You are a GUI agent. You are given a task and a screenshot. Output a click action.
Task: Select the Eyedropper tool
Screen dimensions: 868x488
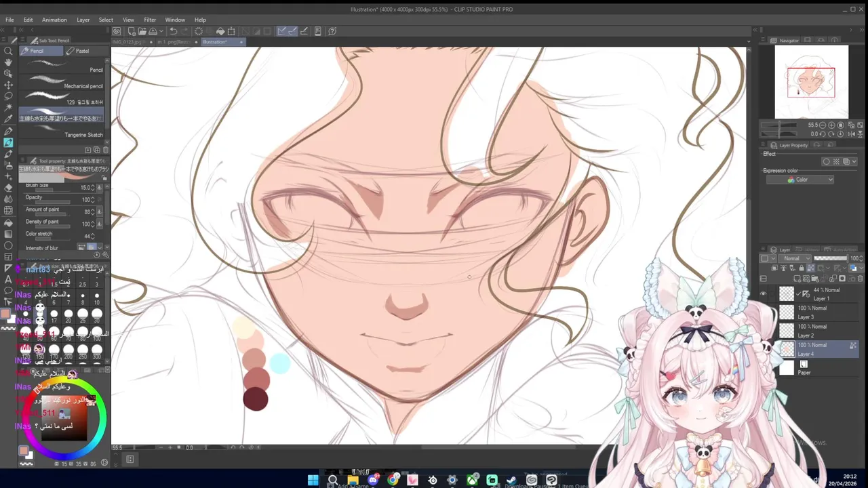[x=8, y=119]
